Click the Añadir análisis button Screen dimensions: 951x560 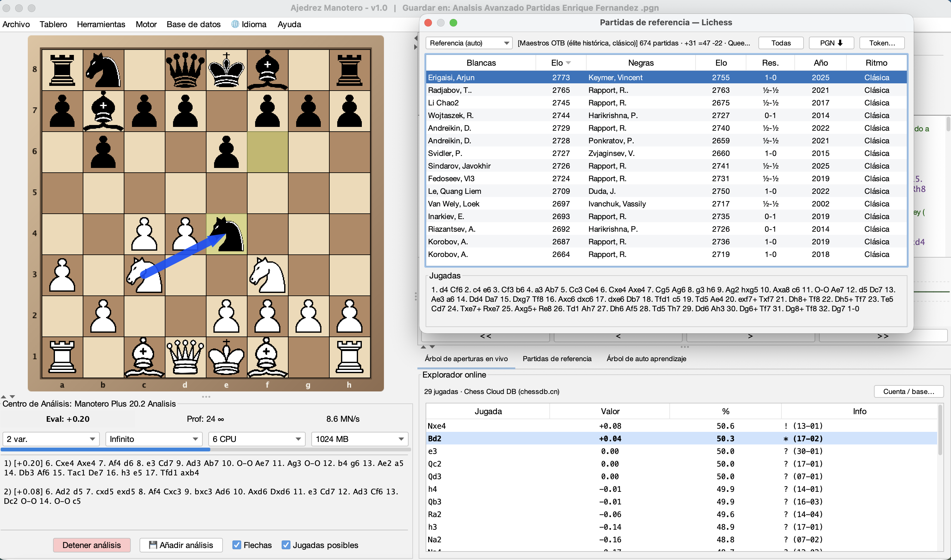(181, 545)
